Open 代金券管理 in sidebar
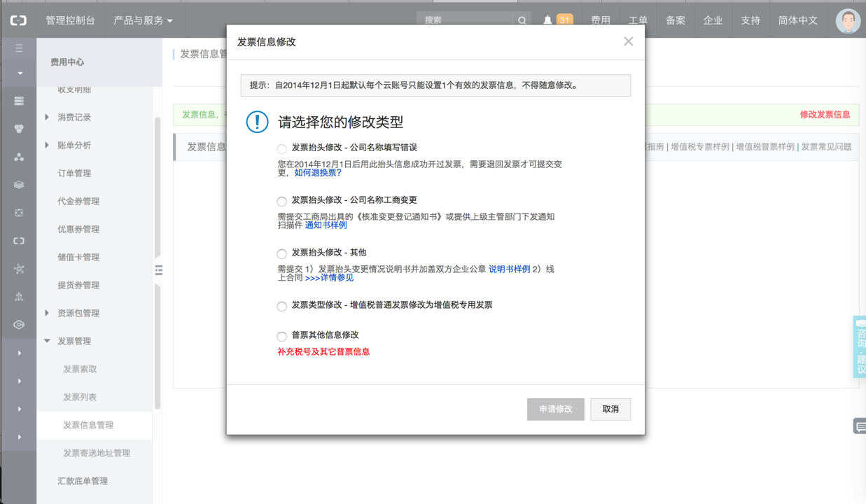 click(x=78, y=201)
